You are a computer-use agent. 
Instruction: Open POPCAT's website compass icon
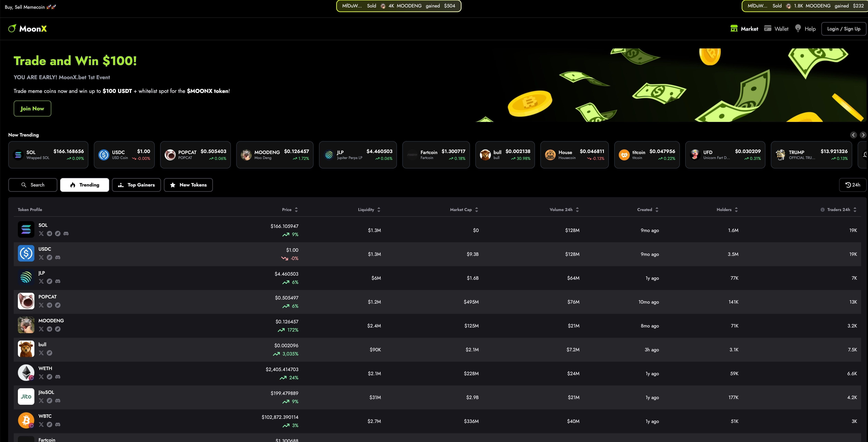tap(58, 305)
